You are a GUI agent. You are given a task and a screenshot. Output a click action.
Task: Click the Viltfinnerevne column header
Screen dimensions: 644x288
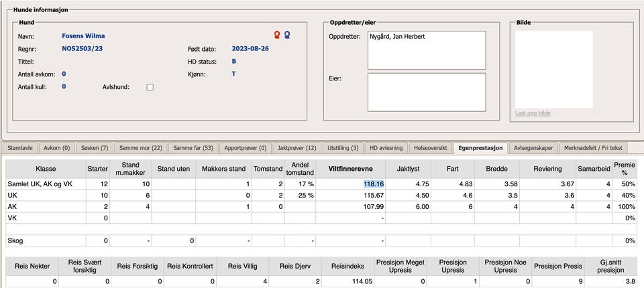pyautogui.click(x=350, y=169)
